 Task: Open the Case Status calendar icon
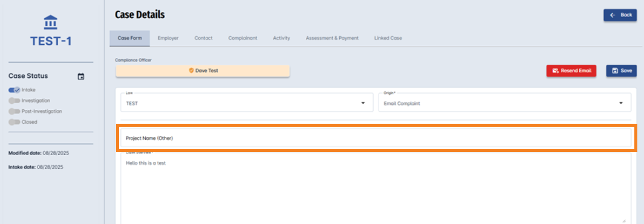point(81,76)
